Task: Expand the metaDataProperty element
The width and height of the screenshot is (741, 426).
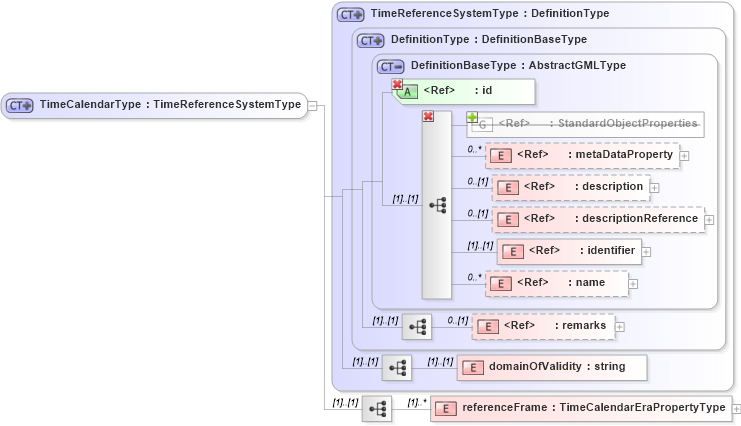Action: pos(684,156)
